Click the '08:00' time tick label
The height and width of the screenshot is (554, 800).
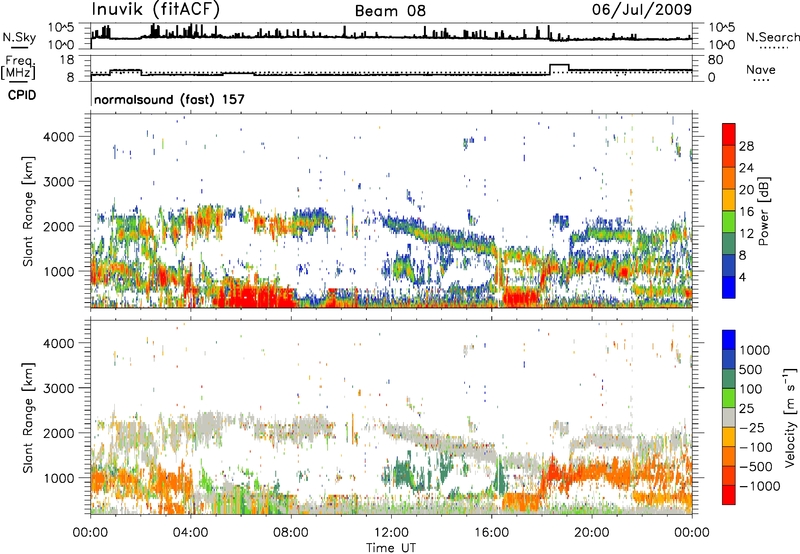[291, 533]
